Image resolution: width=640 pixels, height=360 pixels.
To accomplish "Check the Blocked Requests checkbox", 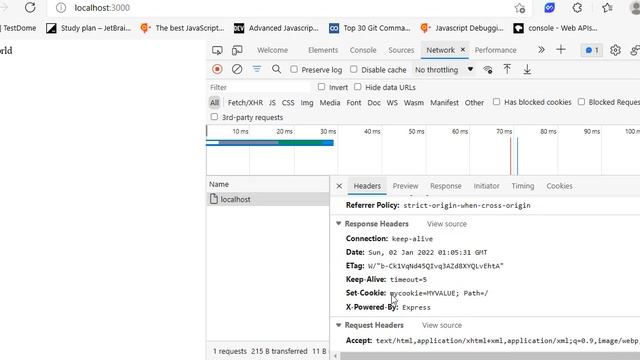I will [x=581, y=102].
